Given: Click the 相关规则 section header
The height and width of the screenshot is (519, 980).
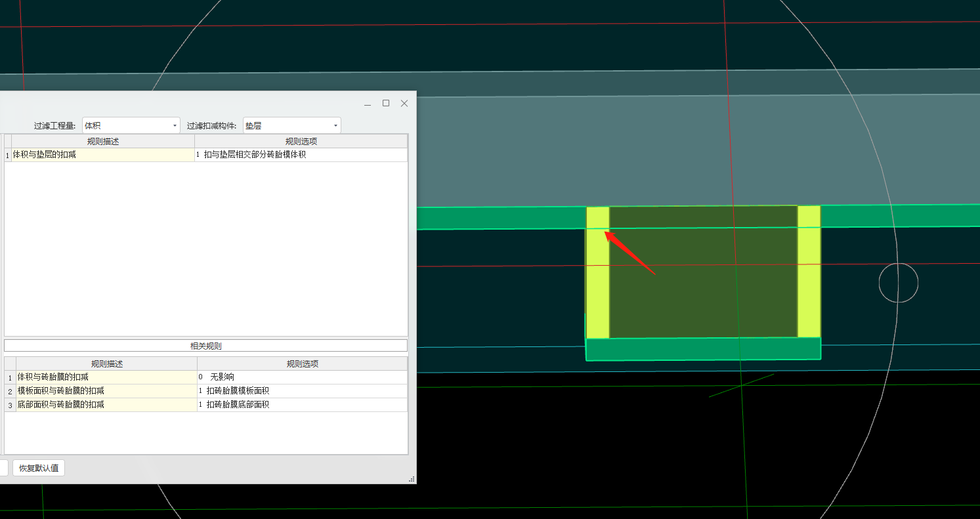Looking at the screenshot, I should click(205, 346).
